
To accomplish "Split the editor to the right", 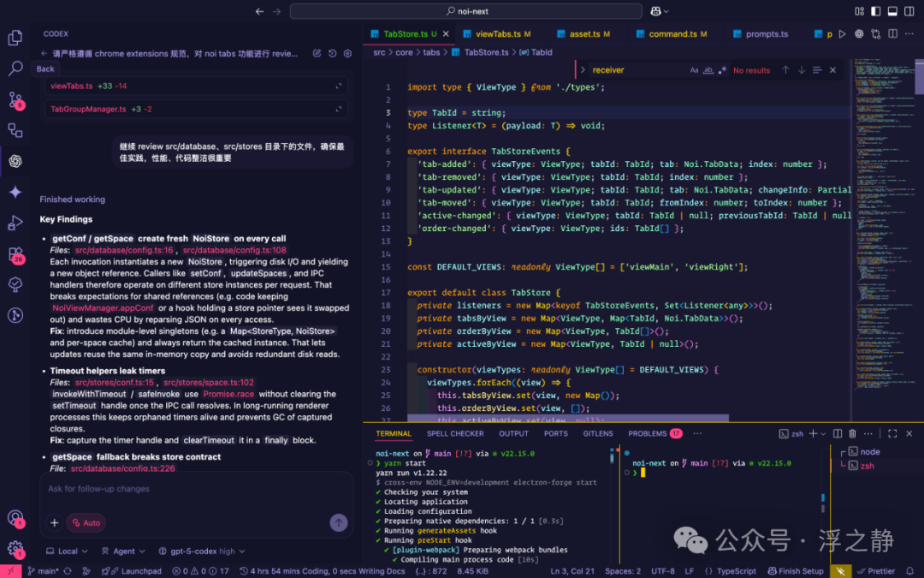I will [x=892, y=33].
